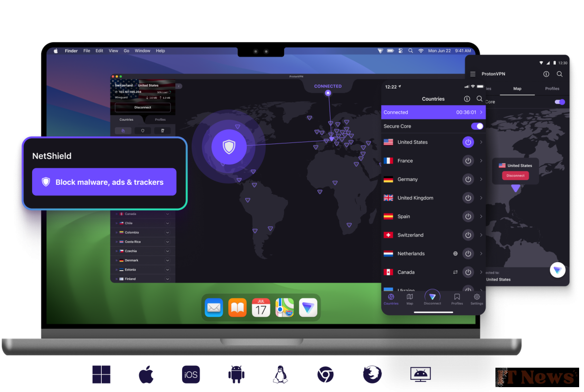The width and height of the screenshot is (584, 392).
Task: Click Disconnect in the desktop ProtonVPN sidebar
Action: click(x=143, y=107)
